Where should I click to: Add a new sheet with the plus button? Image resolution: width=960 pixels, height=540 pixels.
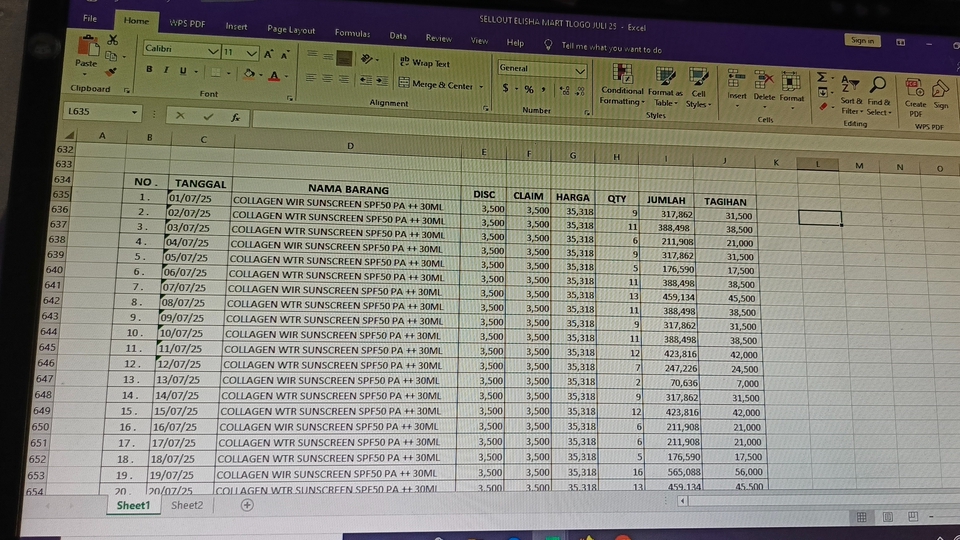247,505
